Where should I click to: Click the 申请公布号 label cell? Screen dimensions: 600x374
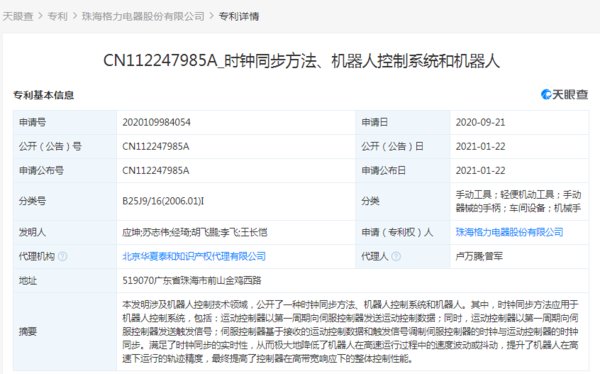pos(65,171)
